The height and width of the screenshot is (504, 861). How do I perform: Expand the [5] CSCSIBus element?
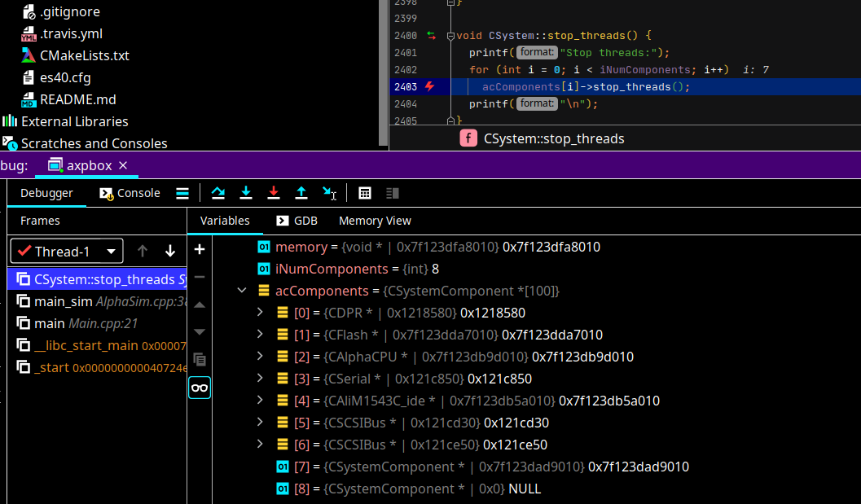261,423
